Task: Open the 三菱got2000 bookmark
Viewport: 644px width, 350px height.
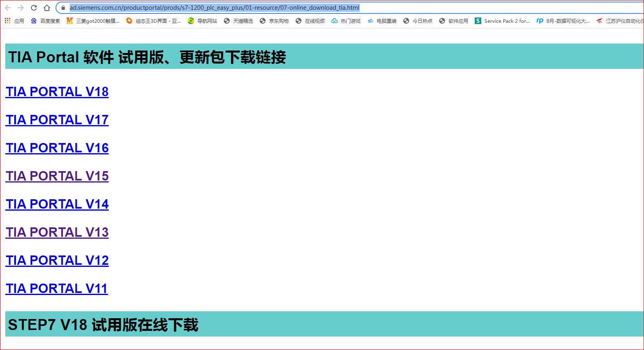Action: pyautogui.click(x=93, y=21)
